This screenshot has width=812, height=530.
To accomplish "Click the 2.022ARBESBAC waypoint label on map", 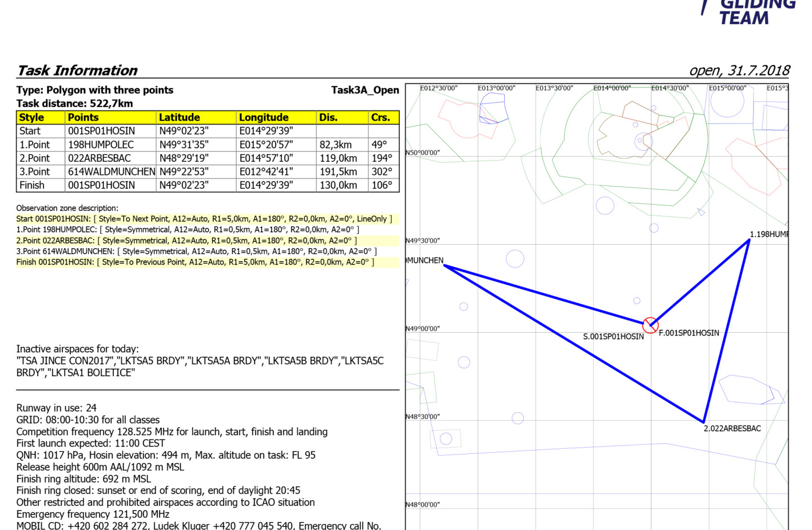I will click(732, 429).
